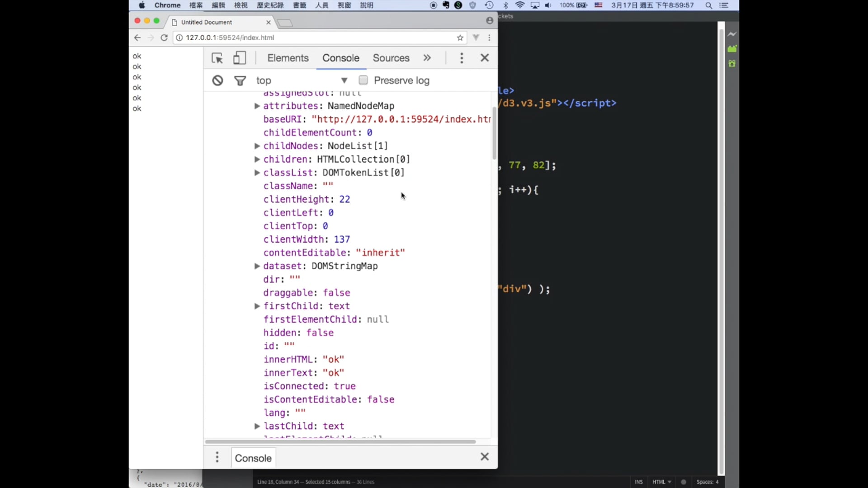Show more DevTools tabs via double chevron

[427, 58]
